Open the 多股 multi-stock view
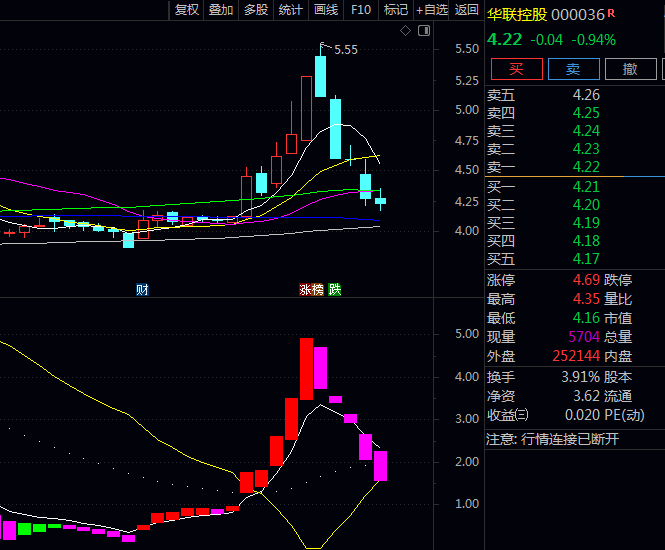This screenshot has height=550, width=665. [x=256, y=10]
